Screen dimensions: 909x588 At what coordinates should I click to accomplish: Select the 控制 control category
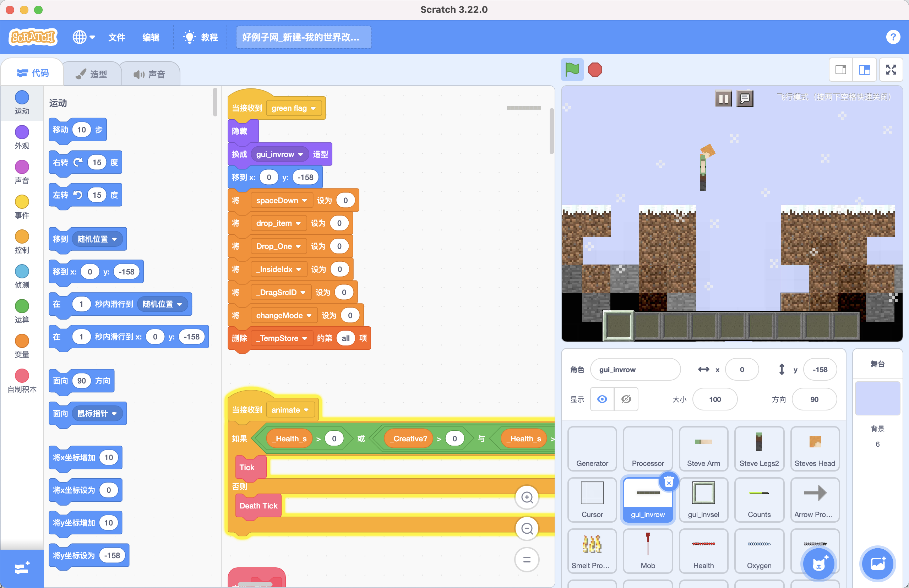click(22, 242)
